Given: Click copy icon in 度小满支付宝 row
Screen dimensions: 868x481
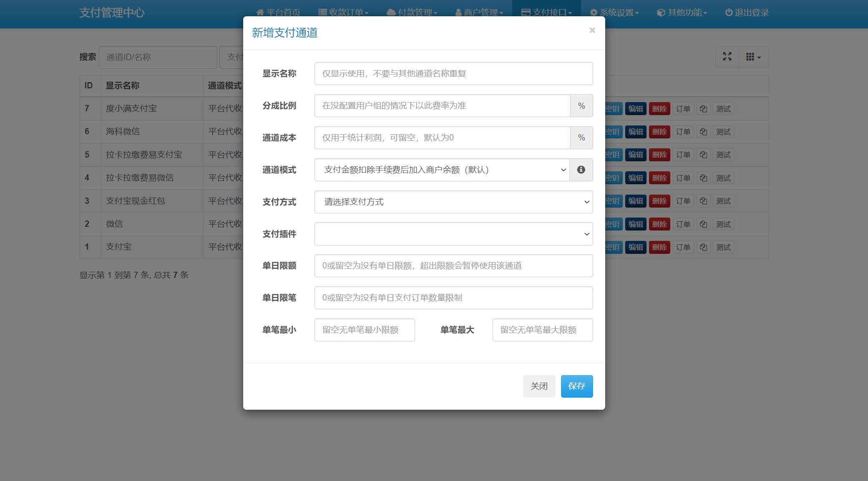Looking at the screenshot, I should click(x=703, y=109).
